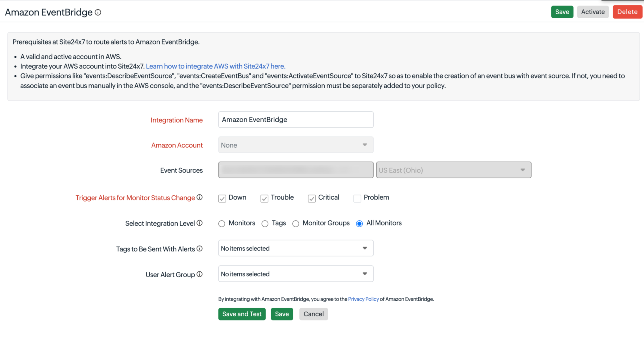Click info icon next to Amazon EventBridge title

(x=98, y=12)
